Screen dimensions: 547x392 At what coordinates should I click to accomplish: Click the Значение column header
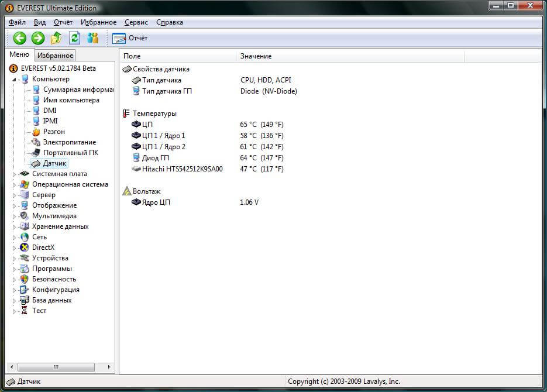[256, 56]
